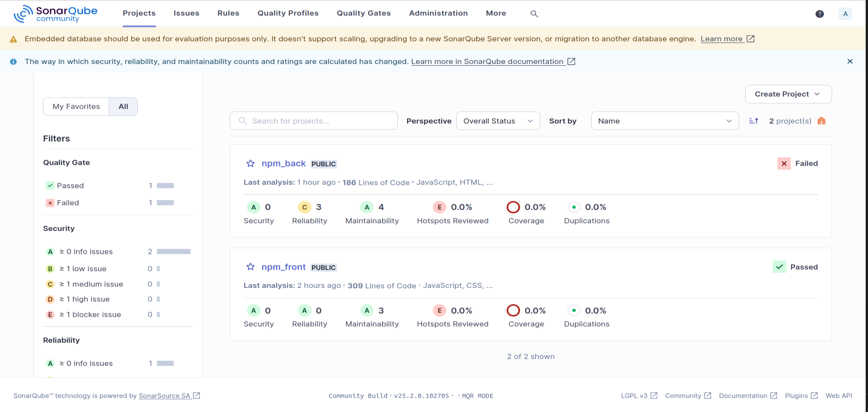Viewport: 868px width, 412px height.
Task: Open the Plugins footer link
Action: tap(801, 396)
